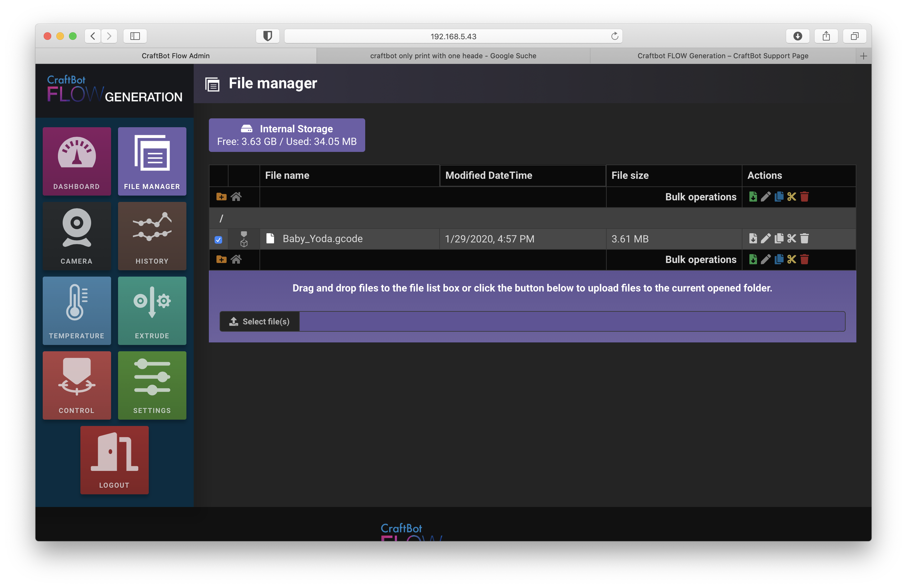Open the Control tile

tap(77, 385)
